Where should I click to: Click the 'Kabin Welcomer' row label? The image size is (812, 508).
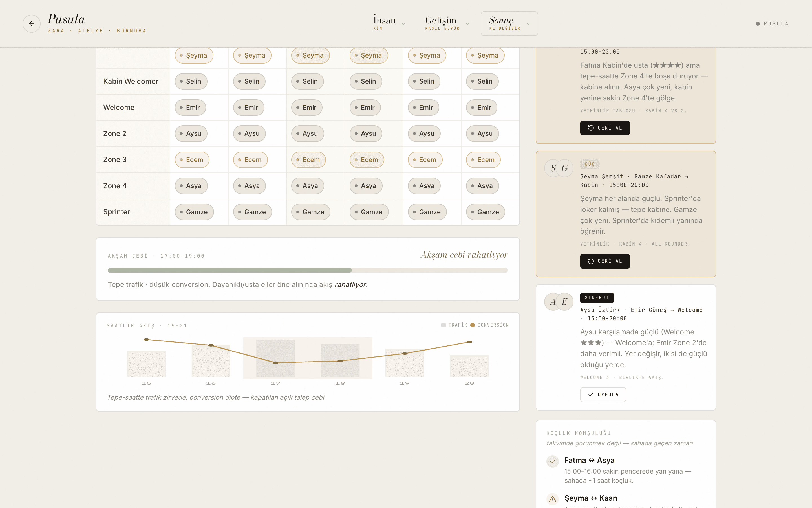click(x=131, y=81)
